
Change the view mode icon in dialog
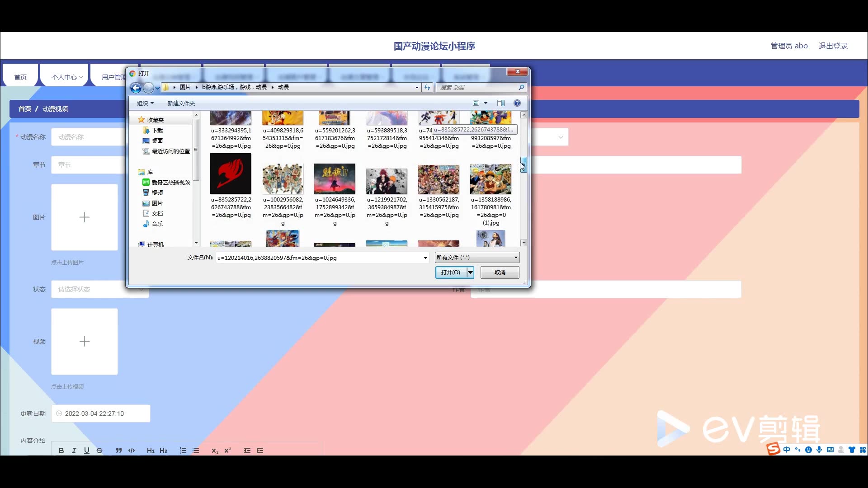tap(476, 103)
